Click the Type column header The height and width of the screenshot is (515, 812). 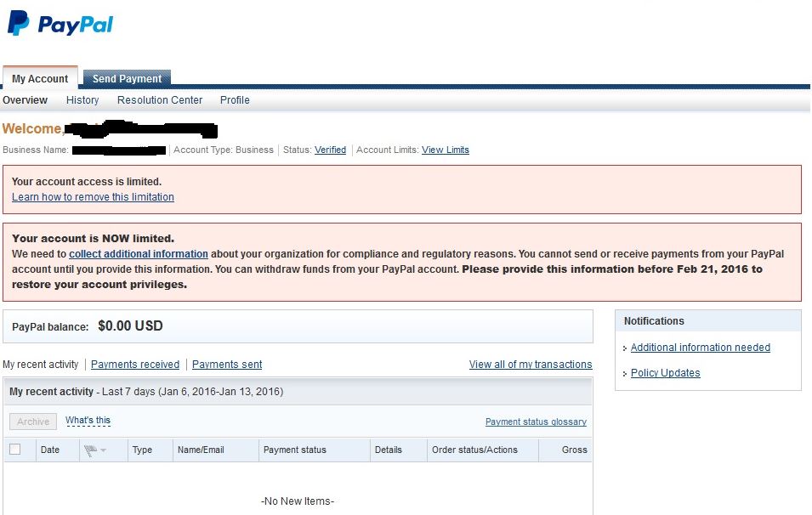142,450
